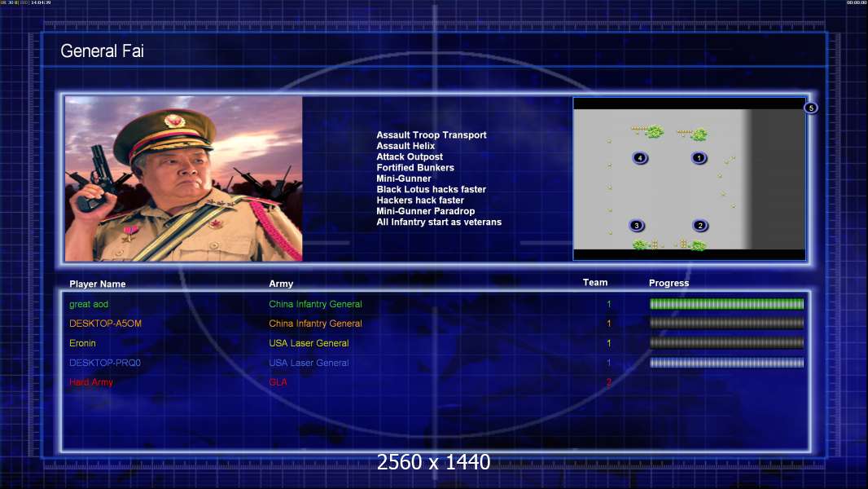
Task: Click 'Mini-Gunner' ability text
Action: tap(404, 178)
